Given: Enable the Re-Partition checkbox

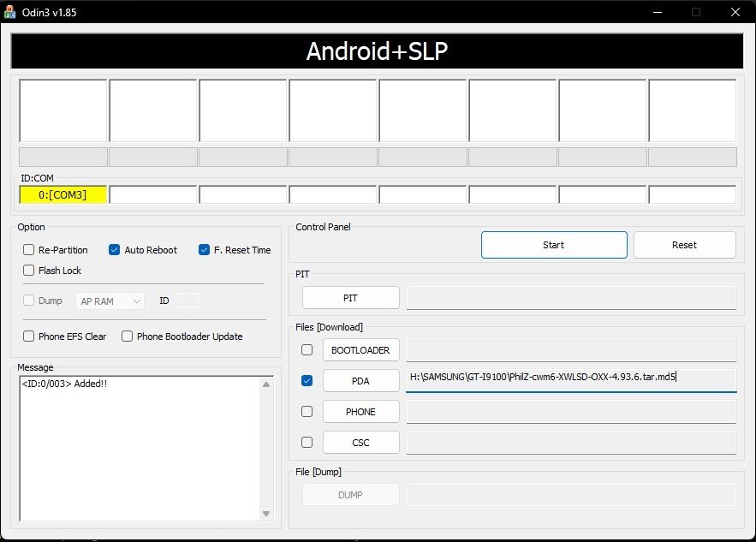Looking at the screenshot, I should [29, 250].
